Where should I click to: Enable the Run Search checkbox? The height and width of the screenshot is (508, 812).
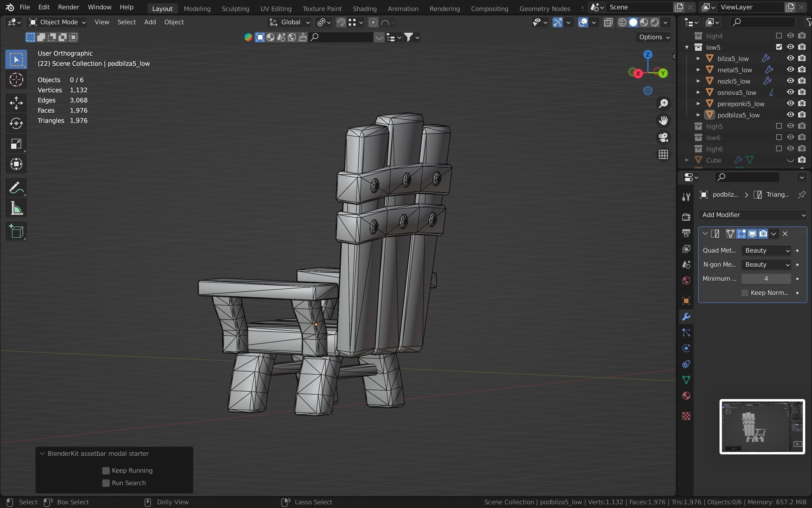tap(106, 483)
